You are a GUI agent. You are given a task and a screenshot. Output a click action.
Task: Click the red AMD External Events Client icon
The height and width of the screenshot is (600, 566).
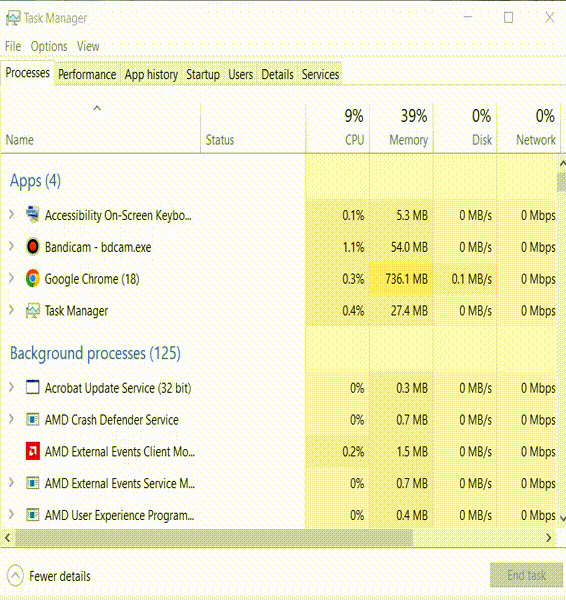point(33,451)
